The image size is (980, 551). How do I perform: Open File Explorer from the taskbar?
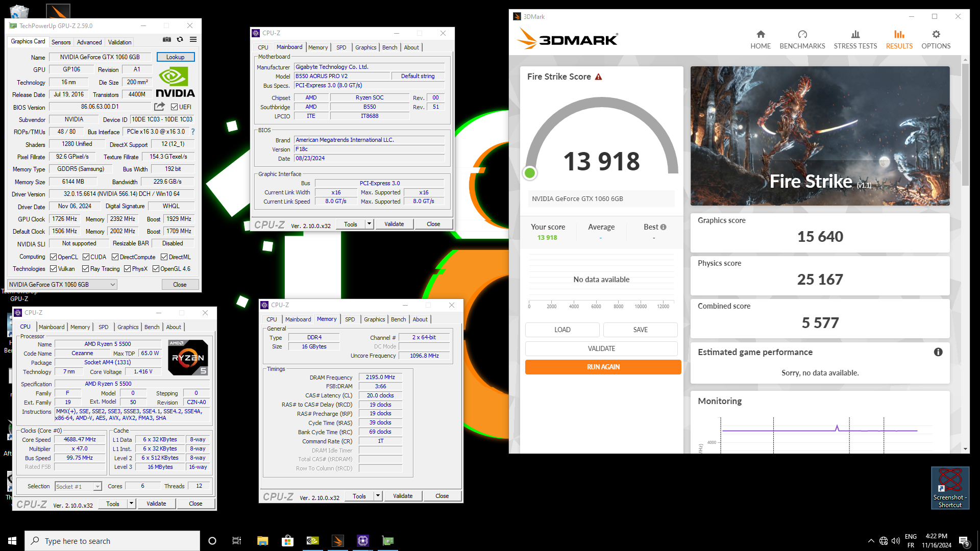tap(262, 541)
